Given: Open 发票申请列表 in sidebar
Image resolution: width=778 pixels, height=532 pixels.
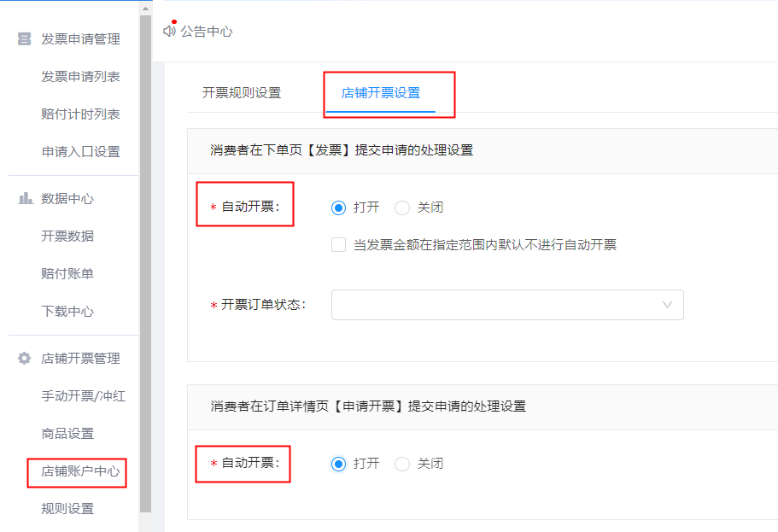Looking at the screenshot, I should [80, 76].
